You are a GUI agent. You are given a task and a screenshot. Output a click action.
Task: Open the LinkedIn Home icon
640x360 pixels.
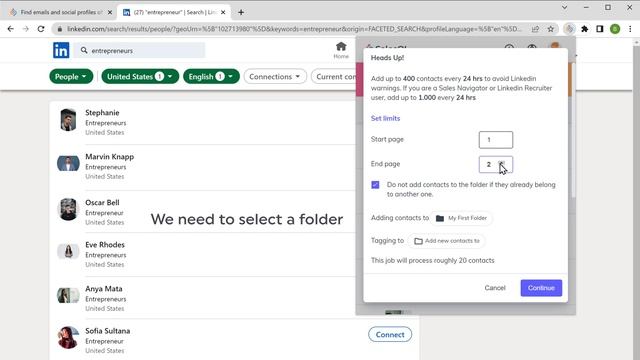tap(341, 50)
